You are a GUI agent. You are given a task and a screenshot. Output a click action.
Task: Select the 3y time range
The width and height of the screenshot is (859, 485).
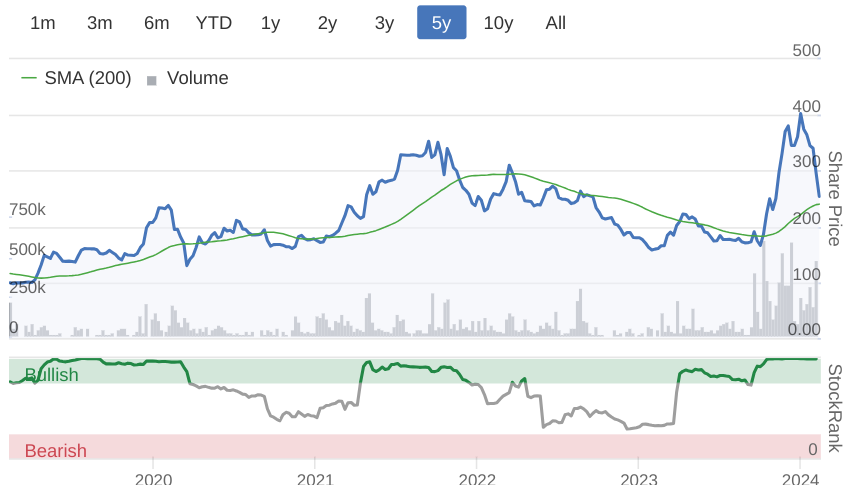(385, 23)
